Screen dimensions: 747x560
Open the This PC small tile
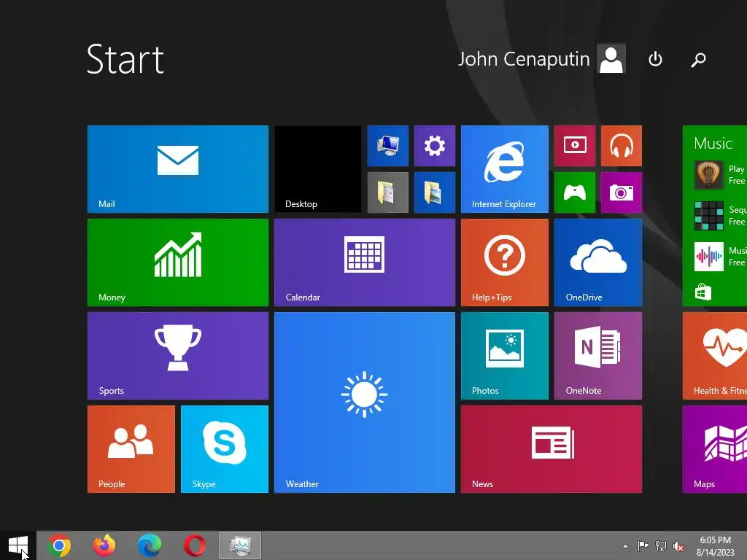pyautogui.click(x=388, y=146)
